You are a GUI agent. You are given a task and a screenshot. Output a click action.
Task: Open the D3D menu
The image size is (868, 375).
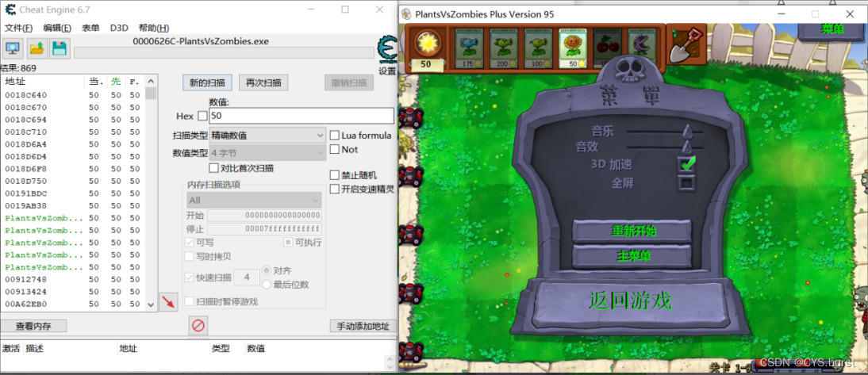coord(119,29)
